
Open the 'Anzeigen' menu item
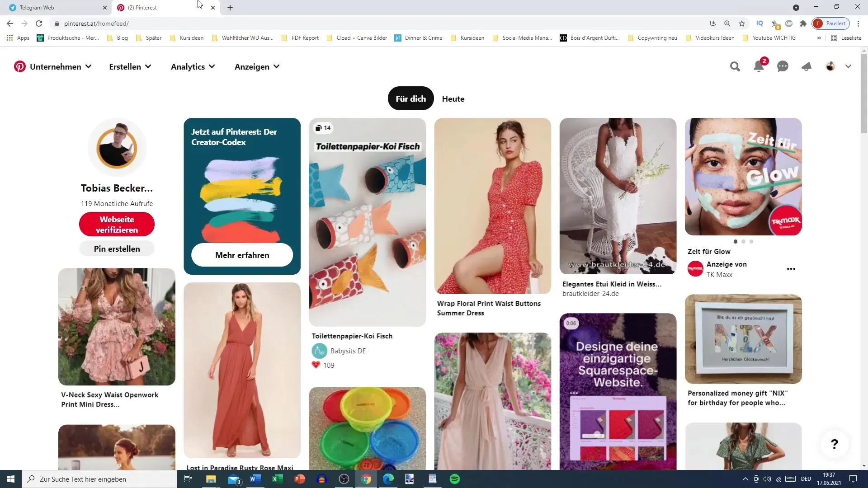click(256, 66)
